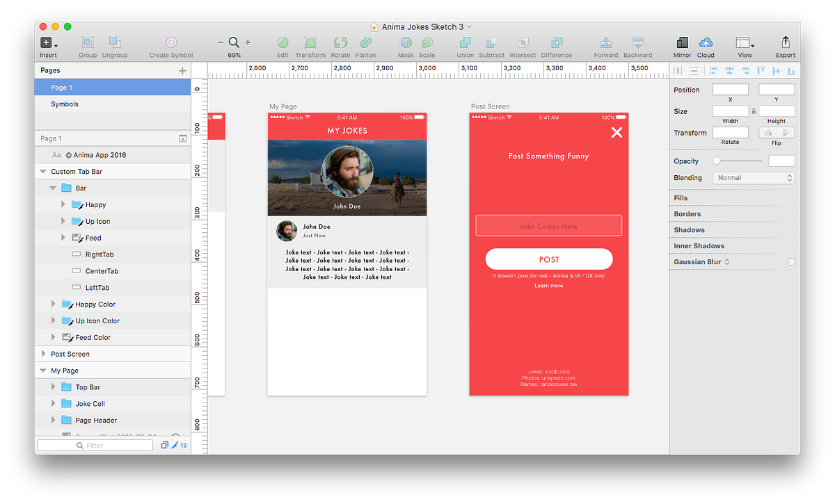Viewport: 835px width, 504px height.
Task: Collapse the Bar group in the layers list
Action: pyautogui.click(x=53, y=187)
